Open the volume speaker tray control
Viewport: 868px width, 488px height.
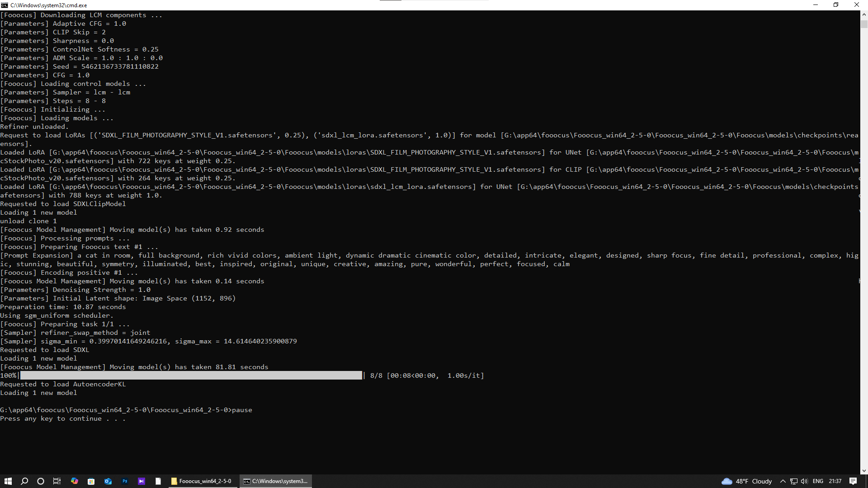point(804,481)
